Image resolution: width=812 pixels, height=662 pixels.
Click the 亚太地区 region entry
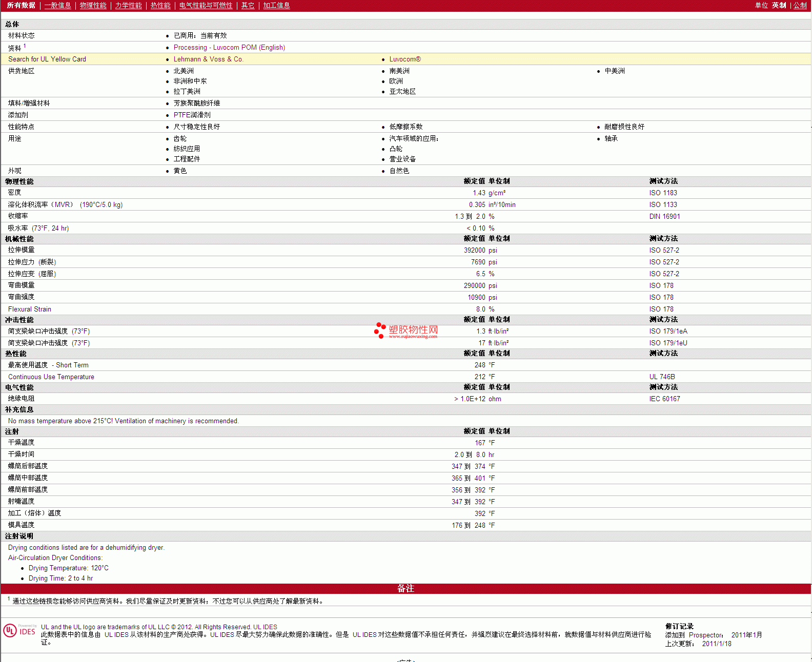[402, 91]
